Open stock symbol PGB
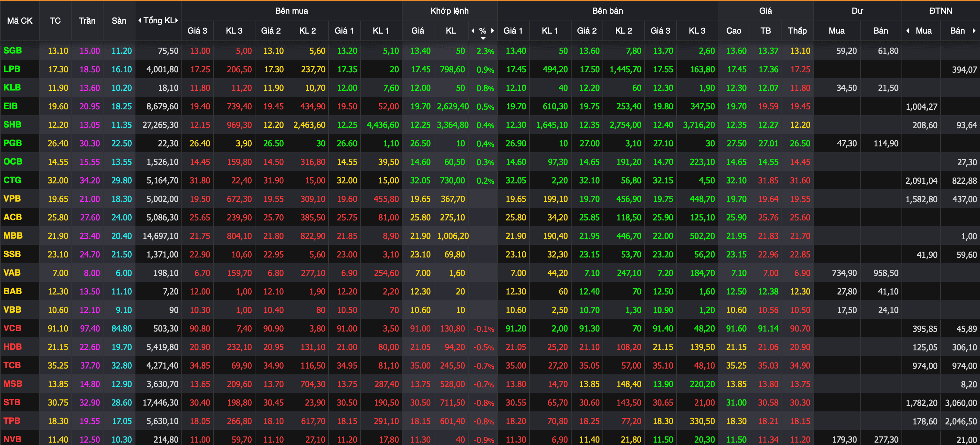Image resolution: width=980 pixels, height=445 pixels. pyautogui.click(x=13, y=143)
